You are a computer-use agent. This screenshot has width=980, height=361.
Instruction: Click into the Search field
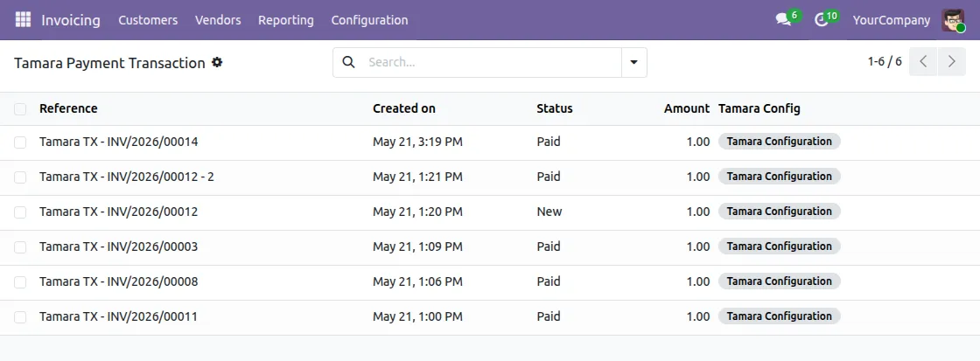tap(491, 62)
